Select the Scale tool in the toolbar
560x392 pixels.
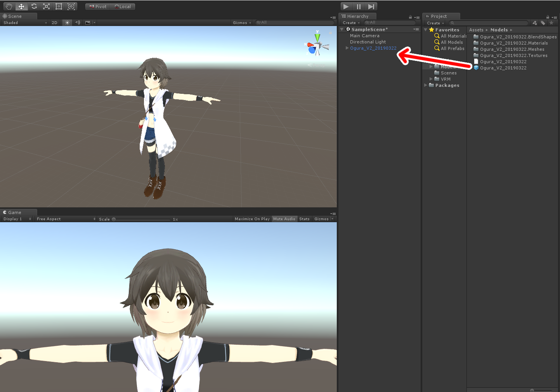[x=46, y=7]
